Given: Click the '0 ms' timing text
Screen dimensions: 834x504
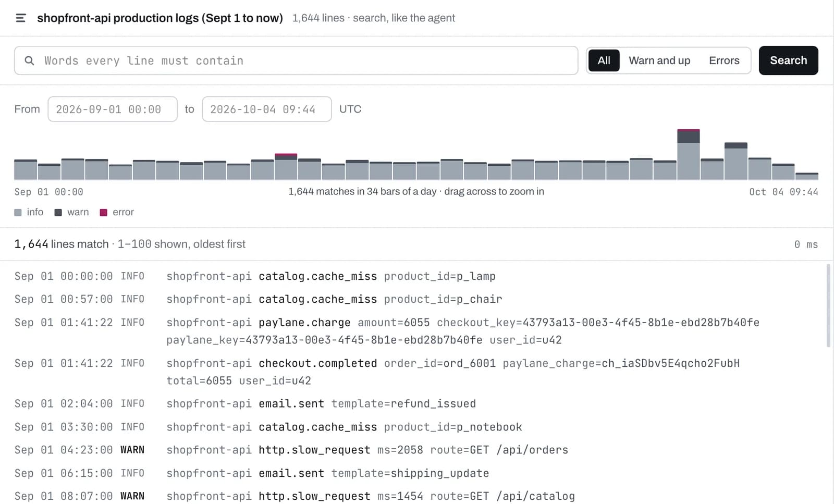Looking at the screenshot, I should 806,244.
